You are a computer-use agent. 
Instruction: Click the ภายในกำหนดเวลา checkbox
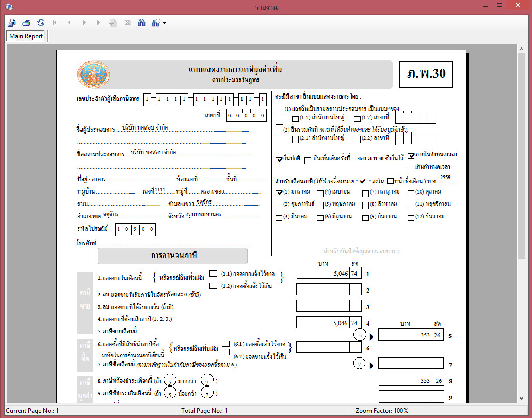411,156
